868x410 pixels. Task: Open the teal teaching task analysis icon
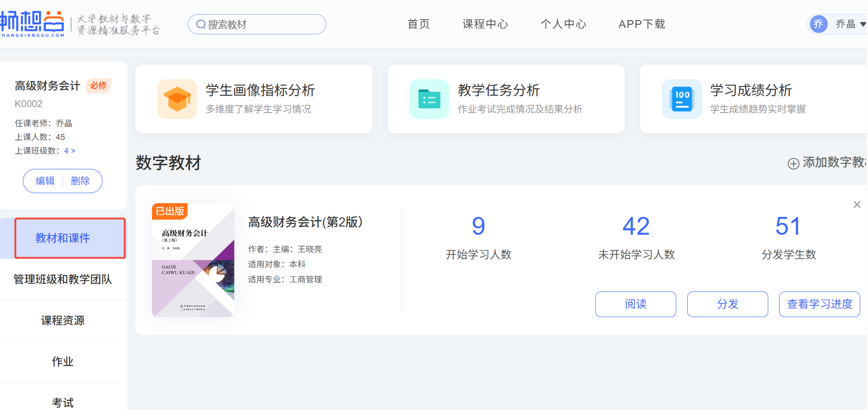coord(429,99)
